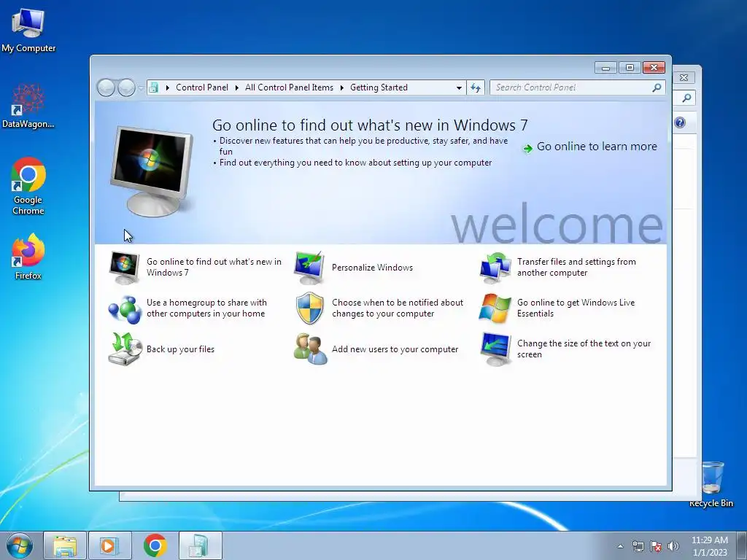This screenshot has height=560, width=747.
Task: Click the Back navigation button
Action: [106, 87]
